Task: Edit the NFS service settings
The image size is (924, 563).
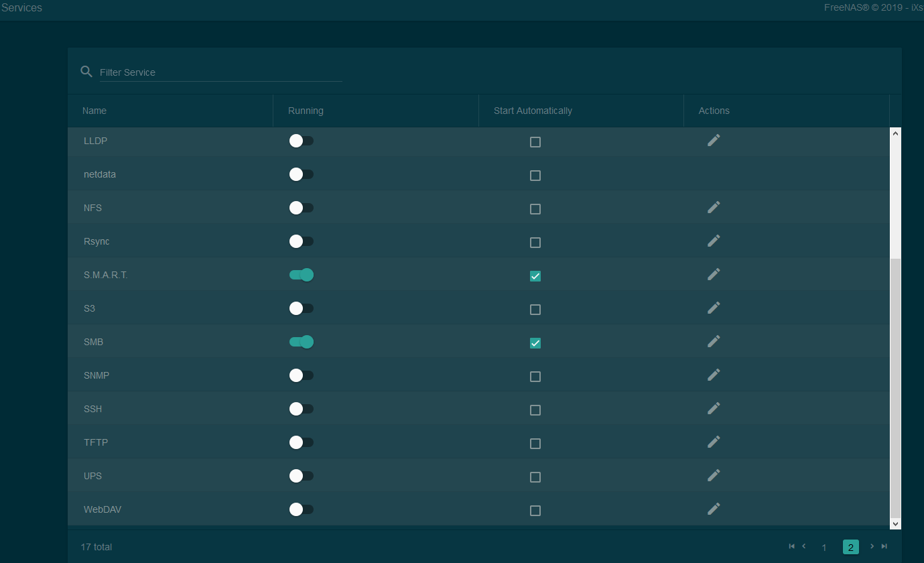Action: click(714, 207)
